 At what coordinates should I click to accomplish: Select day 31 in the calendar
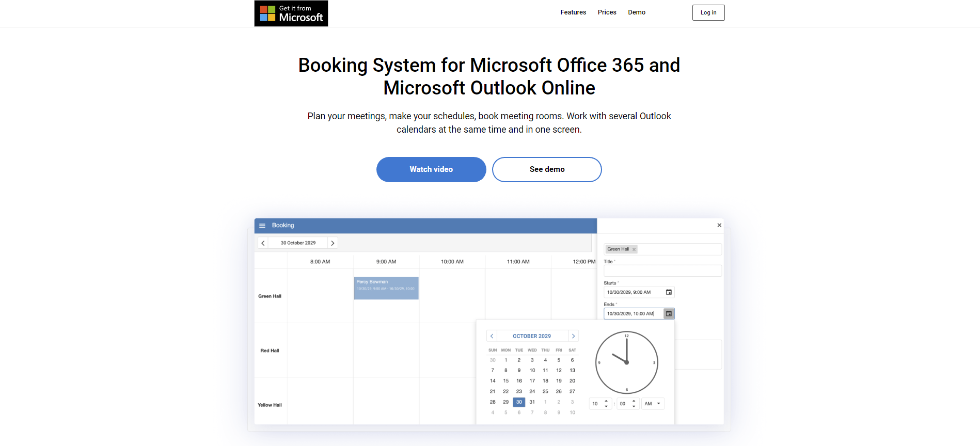pos(532,402)
